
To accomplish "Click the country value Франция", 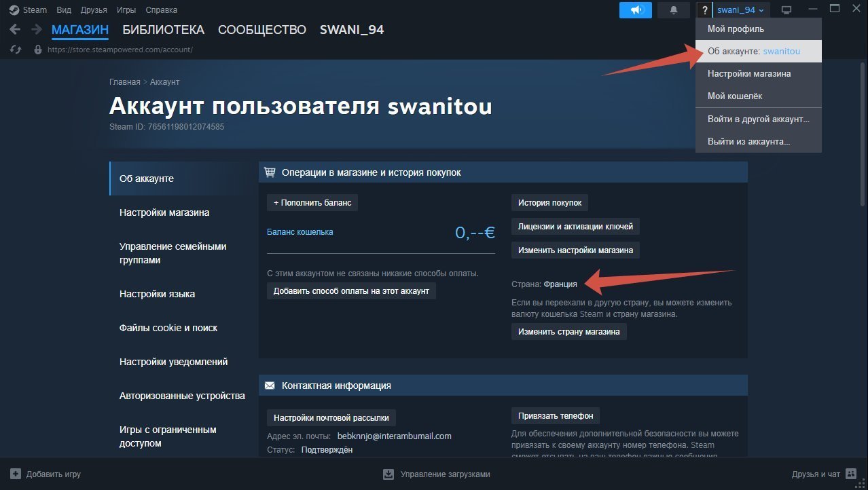I will [x=560, y=284].
